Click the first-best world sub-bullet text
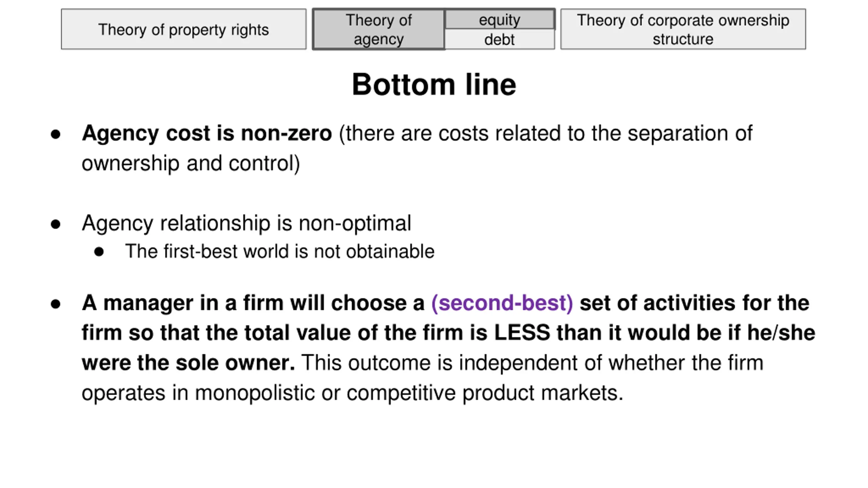The image size is (868, 488). [x=279, y=251]
